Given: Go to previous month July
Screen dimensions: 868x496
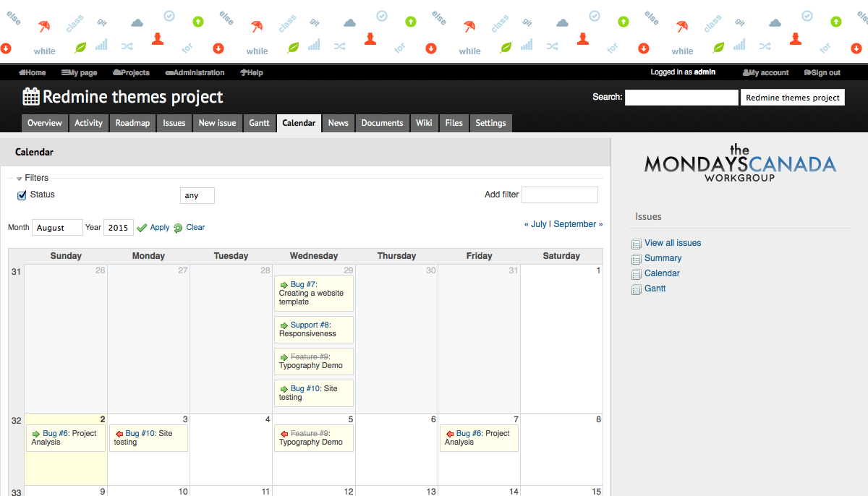Looking at the screenshot, I should (x=535, y=224).
